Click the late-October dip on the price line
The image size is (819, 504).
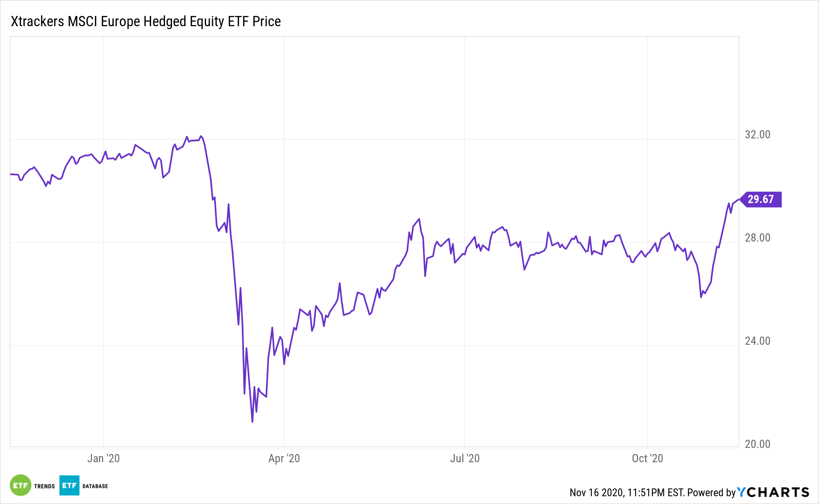701,297
